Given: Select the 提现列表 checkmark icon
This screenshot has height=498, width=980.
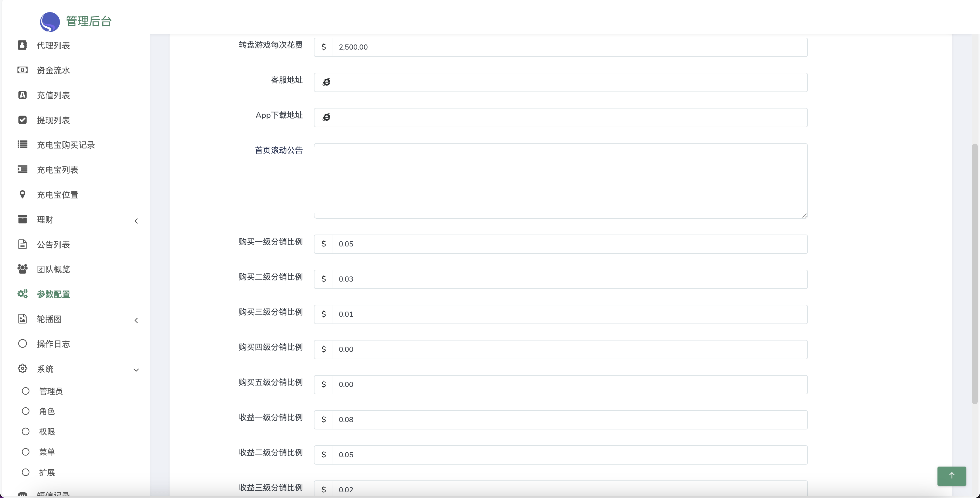Looking at the screenshot, I should pos(22,120).
